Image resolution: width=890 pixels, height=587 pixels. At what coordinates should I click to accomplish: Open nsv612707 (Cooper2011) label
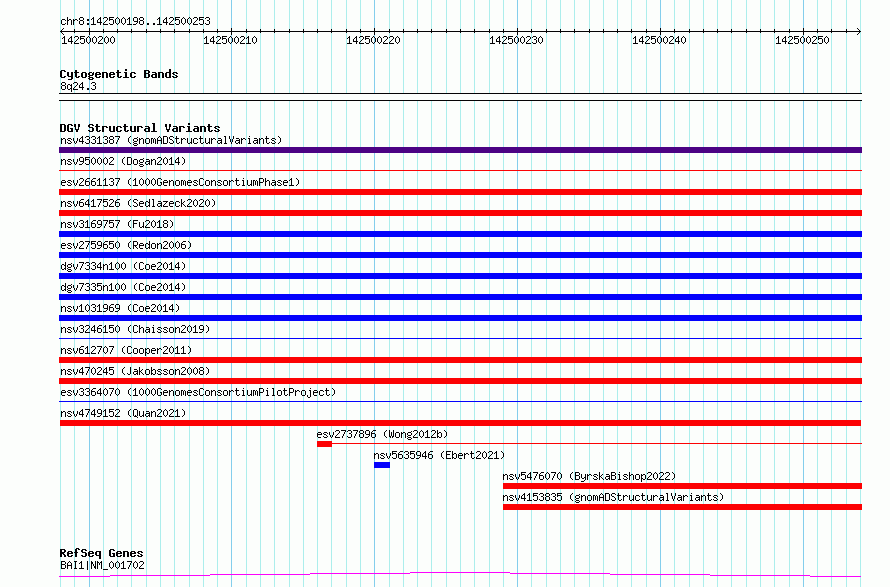126,350
